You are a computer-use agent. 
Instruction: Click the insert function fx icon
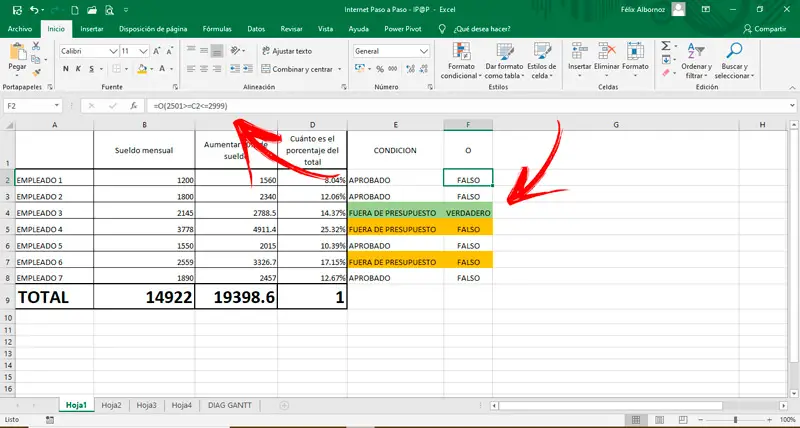click(x=134, y=105)
